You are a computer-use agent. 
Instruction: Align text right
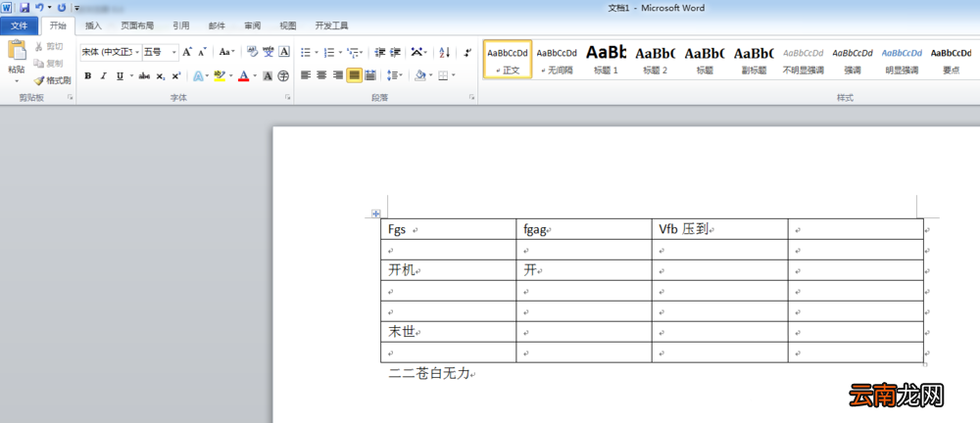[338, 75]
